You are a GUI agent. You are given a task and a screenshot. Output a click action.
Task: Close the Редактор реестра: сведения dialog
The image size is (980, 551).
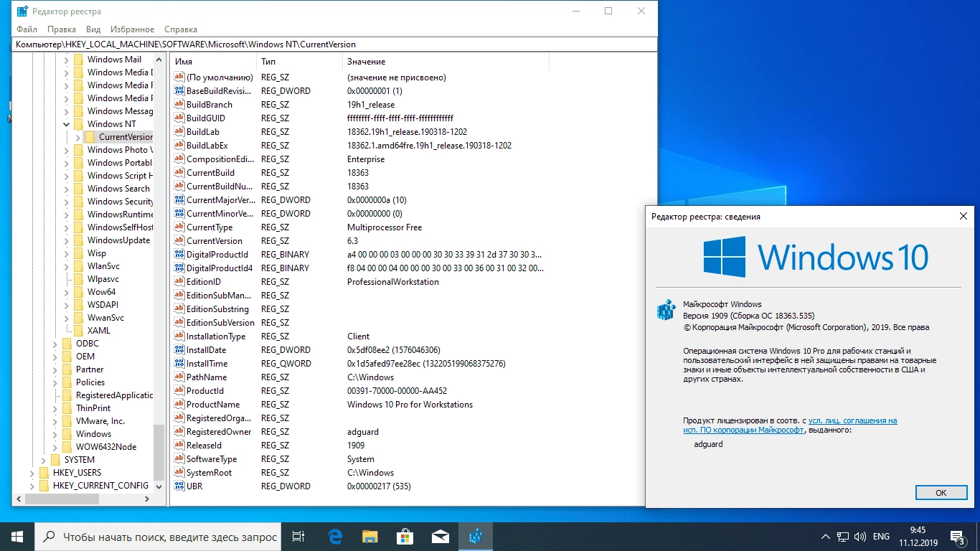point(963,216)
